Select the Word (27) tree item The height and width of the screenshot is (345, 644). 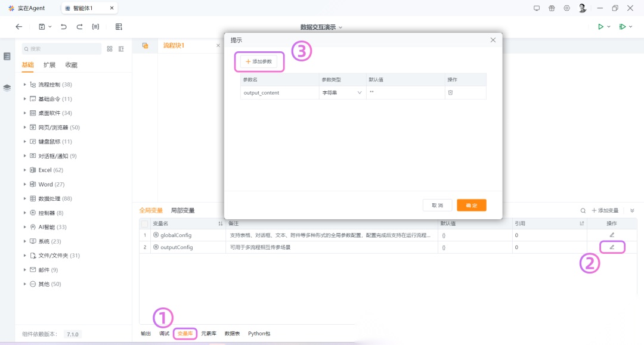pyautogui.click(x=51, y=184)
